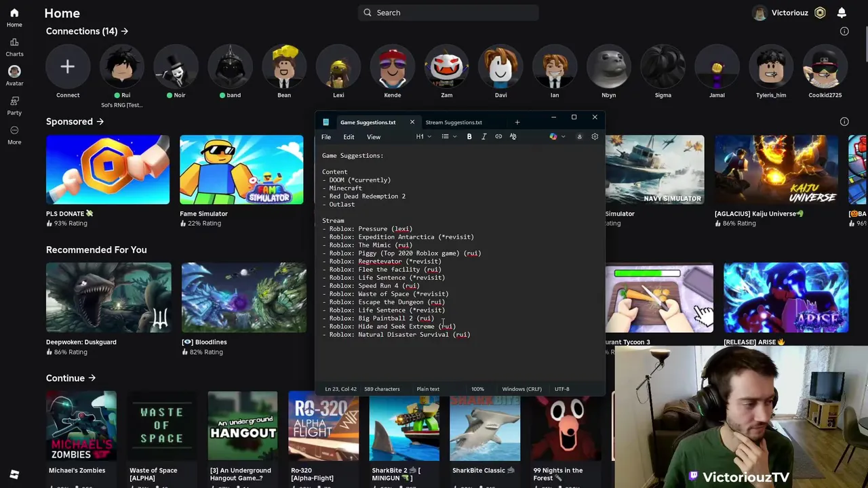Open Notepad settings gear
868x488 pixels.
tap(595, 137)
